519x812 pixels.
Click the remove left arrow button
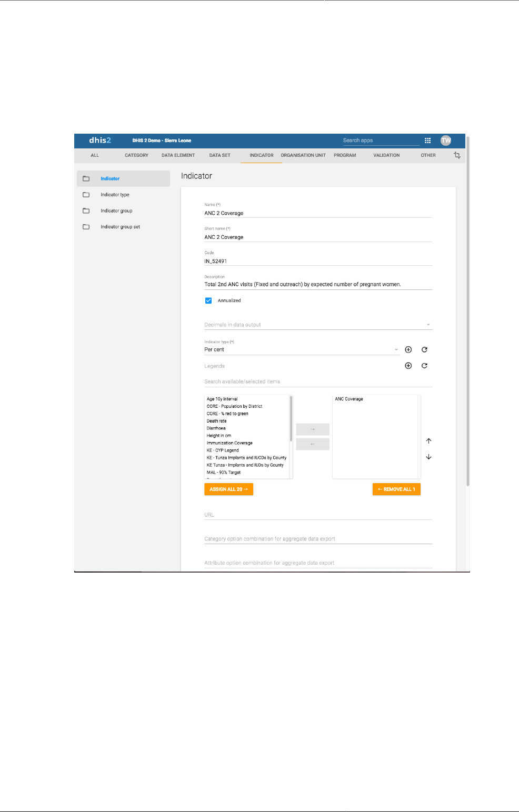point(313,444)
